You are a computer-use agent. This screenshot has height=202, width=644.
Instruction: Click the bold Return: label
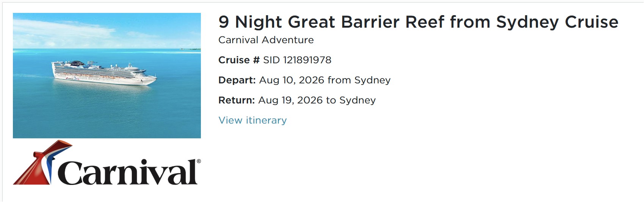pyautogui.click(x=237, y=100)
